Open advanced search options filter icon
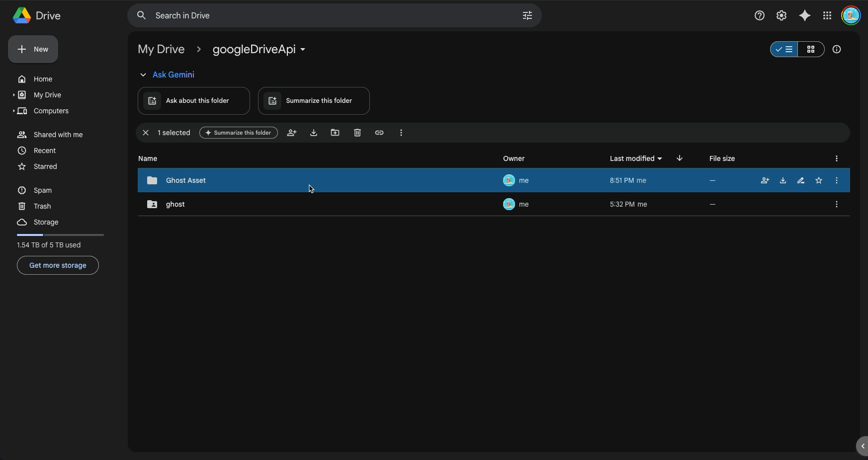This screenshot has height=460, width=868. tap(527, 15)
